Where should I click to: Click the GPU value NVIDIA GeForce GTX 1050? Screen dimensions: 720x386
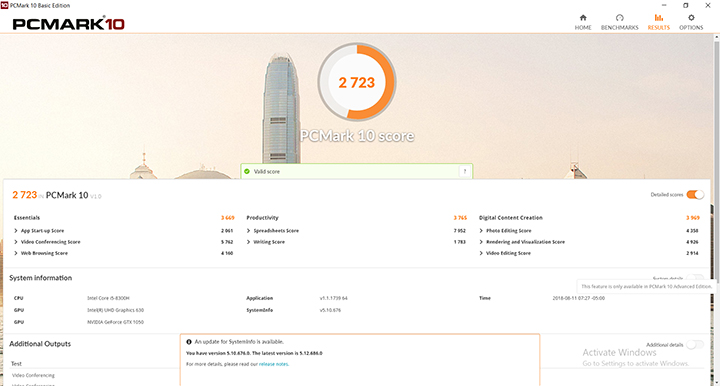tap(115, 322)
